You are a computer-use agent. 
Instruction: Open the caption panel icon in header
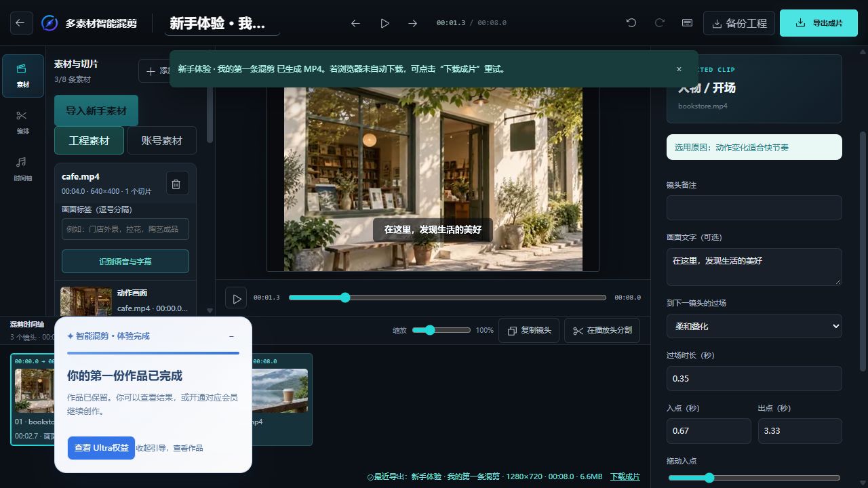687,23
